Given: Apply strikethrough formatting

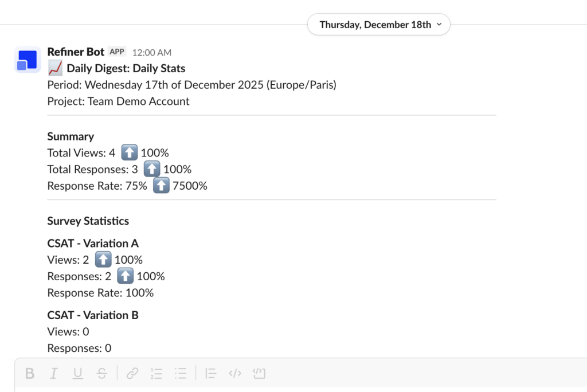Looking at the screenshot, I should (102, 374).
